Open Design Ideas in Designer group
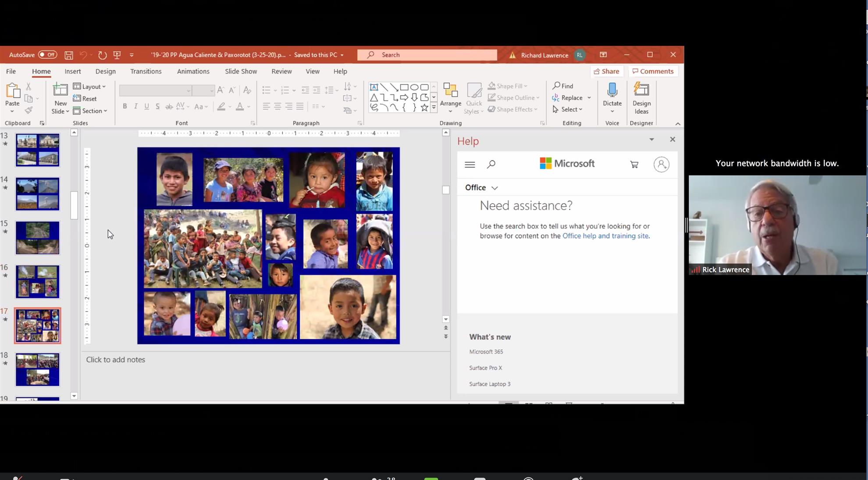868x480 pixels. click(x=641, y=98)
